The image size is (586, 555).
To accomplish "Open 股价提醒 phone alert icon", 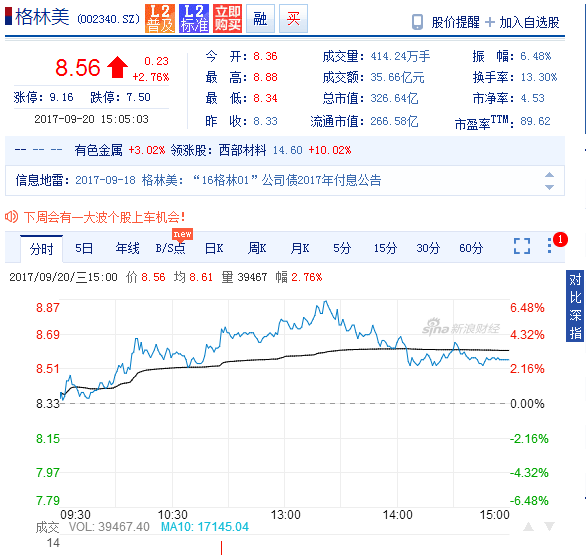I will (417, 22).
